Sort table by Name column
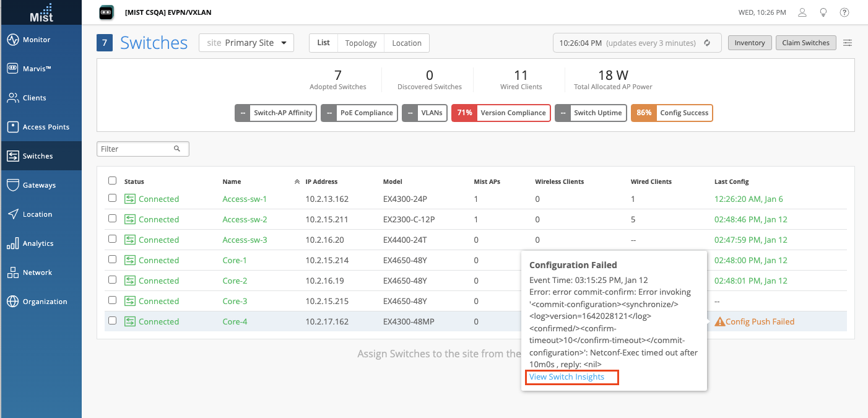Screen dimensions: 868x418 point(232,181)
